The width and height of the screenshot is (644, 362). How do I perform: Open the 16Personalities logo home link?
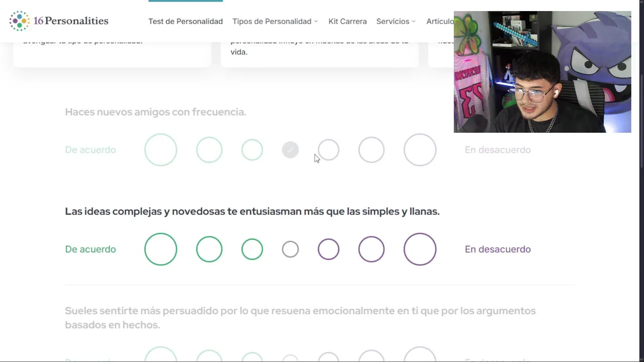59,21
